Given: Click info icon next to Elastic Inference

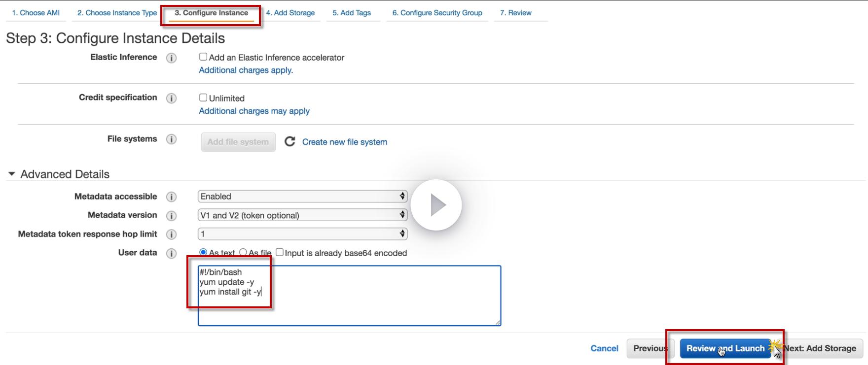Looking at the screenshot, I should (x=171, y=58).
